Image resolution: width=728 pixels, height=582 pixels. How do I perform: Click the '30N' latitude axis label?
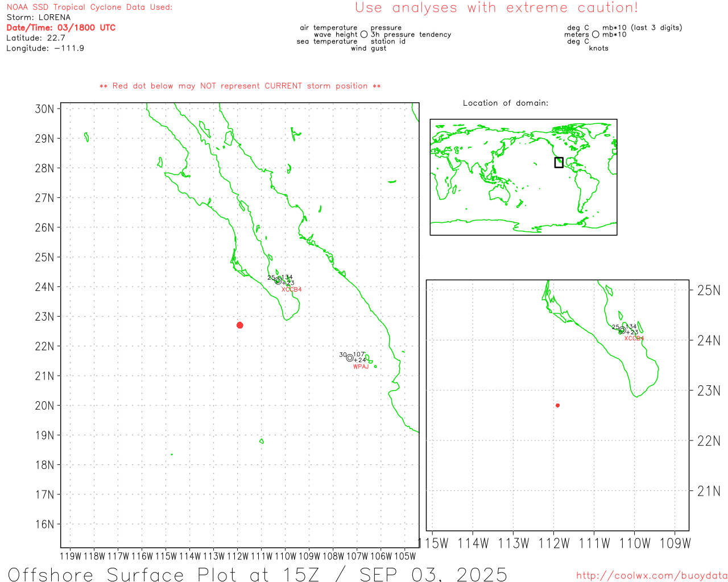[44, 109]
